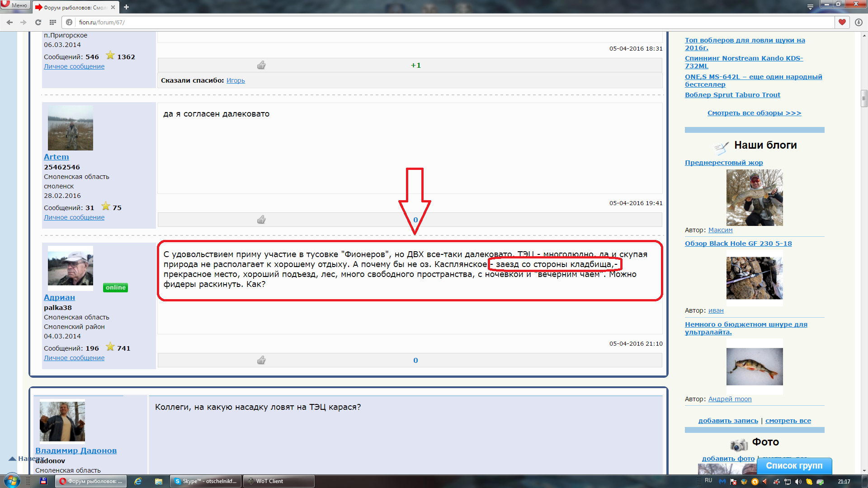Open Владимир Дадонов's profile link
The height and width of the screenshot is (488, 868).
[76, 450]
